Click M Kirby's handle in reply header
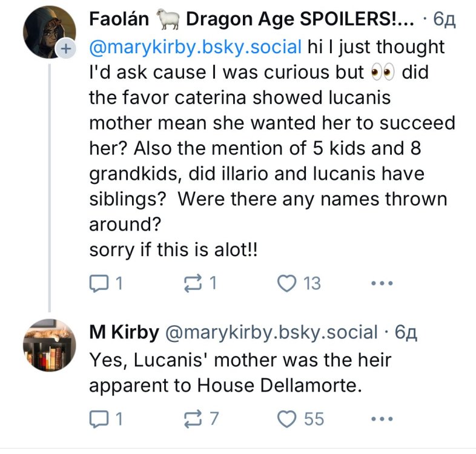The width and height of the screenshot is (476, 454). point(271,332)
